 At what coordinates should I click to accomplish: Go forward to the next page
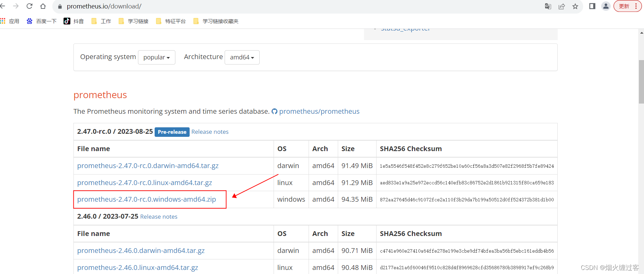click(16, 6)
